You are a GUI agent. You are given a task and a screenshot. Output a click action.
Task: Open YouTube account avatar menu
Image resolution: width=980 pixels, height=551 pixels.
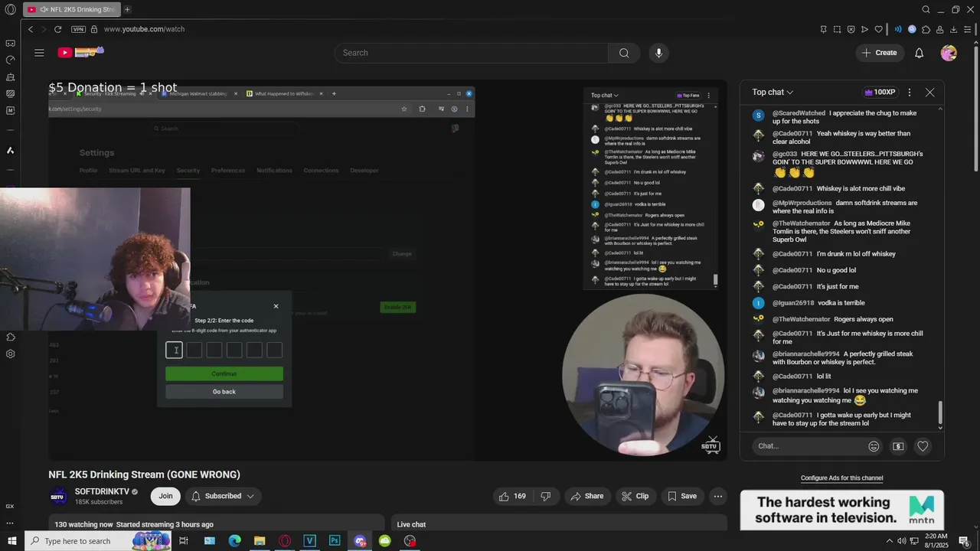(949, 53)
